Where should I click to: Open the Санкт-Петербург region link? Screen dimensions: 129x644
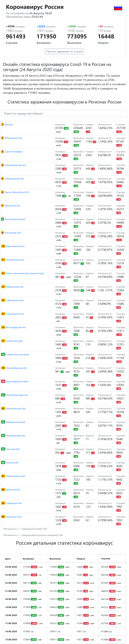click(x=14, y=152)
